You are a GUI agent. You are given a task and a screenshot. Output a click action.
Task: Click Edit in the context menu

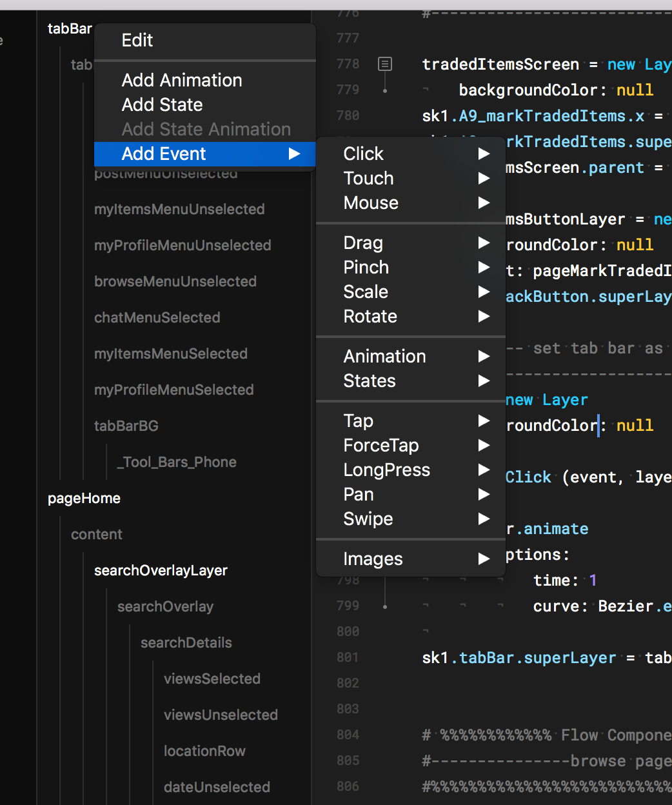point(137,40)
